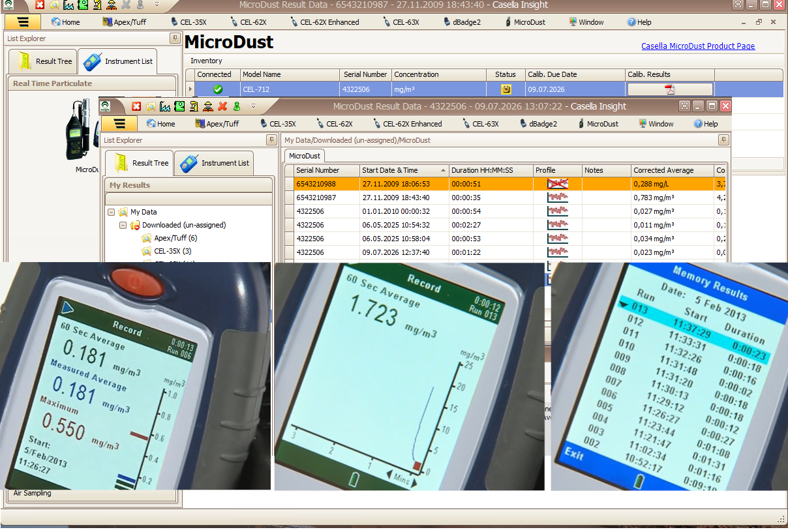The image size is (788, 532).
Task: Click green place icon in back window toolbar
Action: tap(83, 5)
